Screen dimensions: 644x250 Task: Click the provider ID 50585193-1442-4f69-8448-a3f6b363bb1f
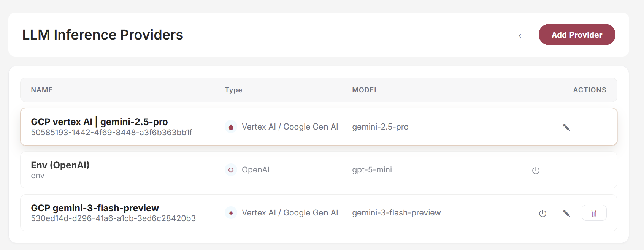click(x=111, y=132)
